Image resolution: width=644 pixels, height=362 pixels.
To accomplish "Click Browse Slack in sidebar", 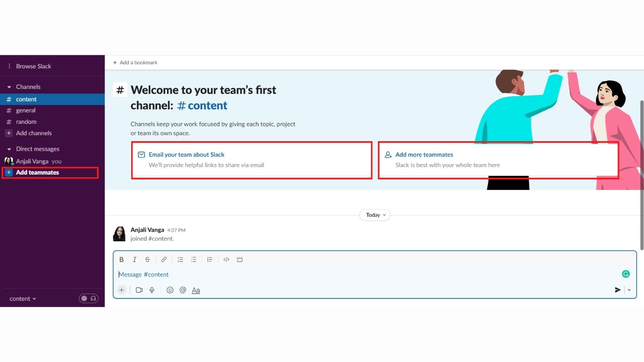I will pyautogui.click(x=33, y=66).
